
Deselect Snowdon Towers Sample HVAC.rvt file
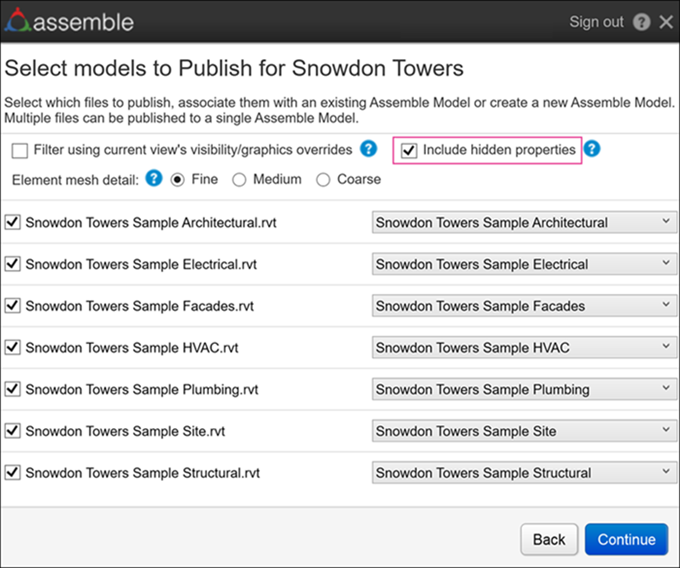tap(13, 348)
